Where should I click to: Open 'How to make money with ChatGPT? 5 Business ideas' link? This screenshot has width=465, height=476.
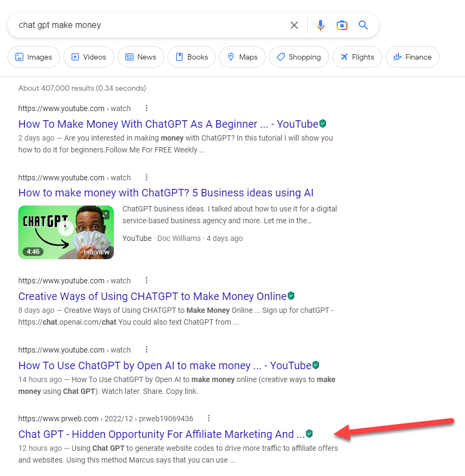tap(166, 193)
